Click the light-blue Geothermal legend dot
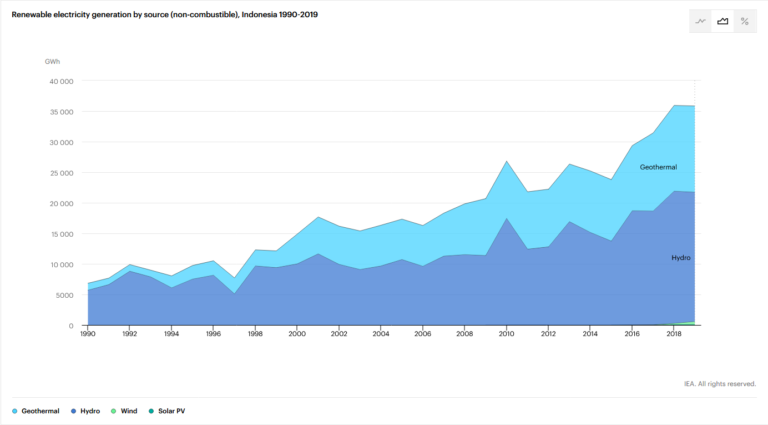The width and height of the screenshot is (768, 425). (x=14, y=411)
